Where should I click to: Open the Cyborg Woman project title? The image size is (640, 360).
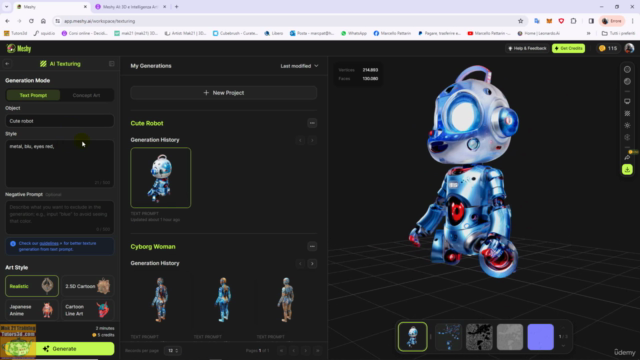click(x=153, y=247)
